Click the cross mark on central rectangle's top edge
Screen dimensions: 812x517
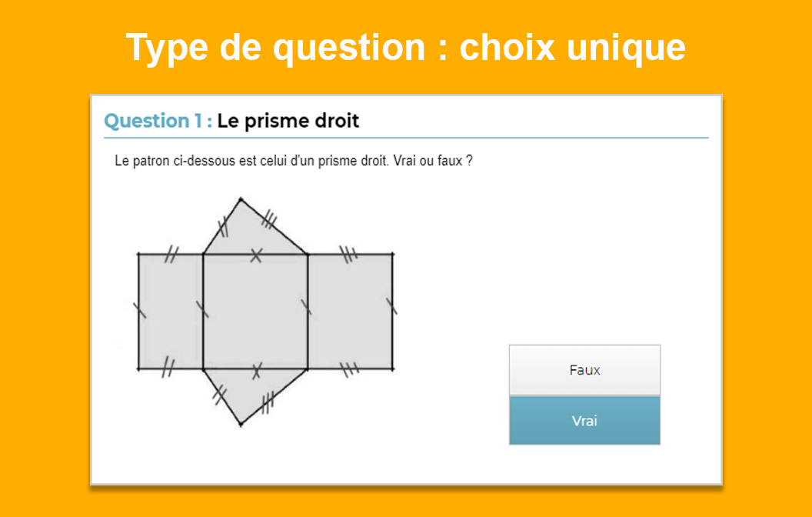[x=256, y=255]
